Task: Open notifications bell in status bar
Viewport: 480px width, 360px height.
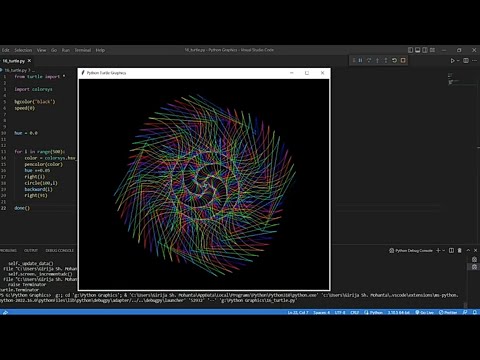Action: pyautogui.click(x=475, y=312)
